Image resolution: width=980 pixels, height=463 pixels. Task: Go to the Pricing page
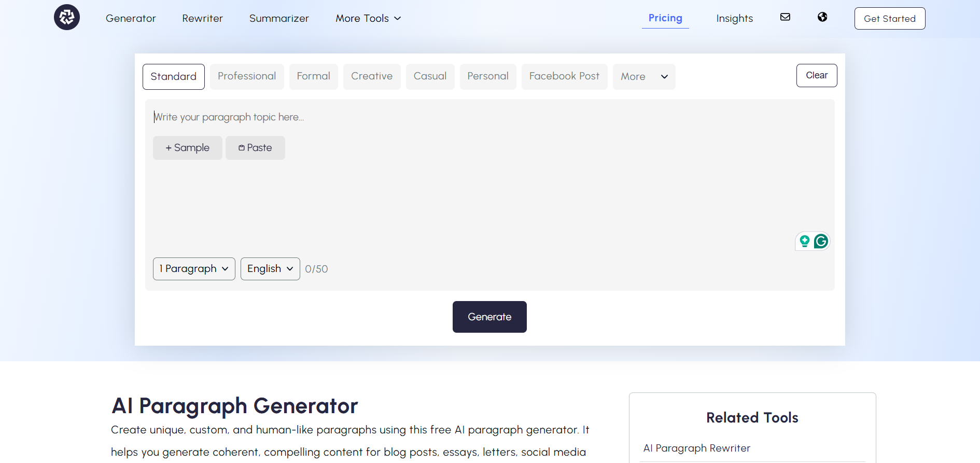tap(665, 18)
